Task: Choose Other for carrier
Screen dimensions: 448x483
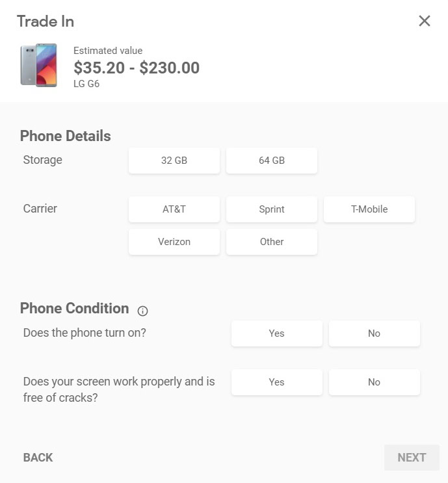Action: pos(272,242)
